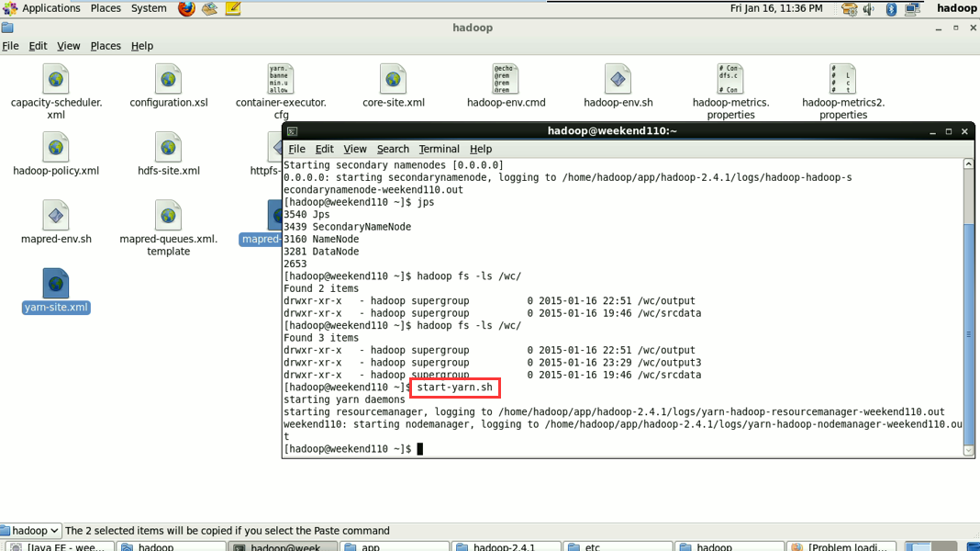Switch to app folder taskbar button
Screen dimensions: 980x551
coord(394,546)
